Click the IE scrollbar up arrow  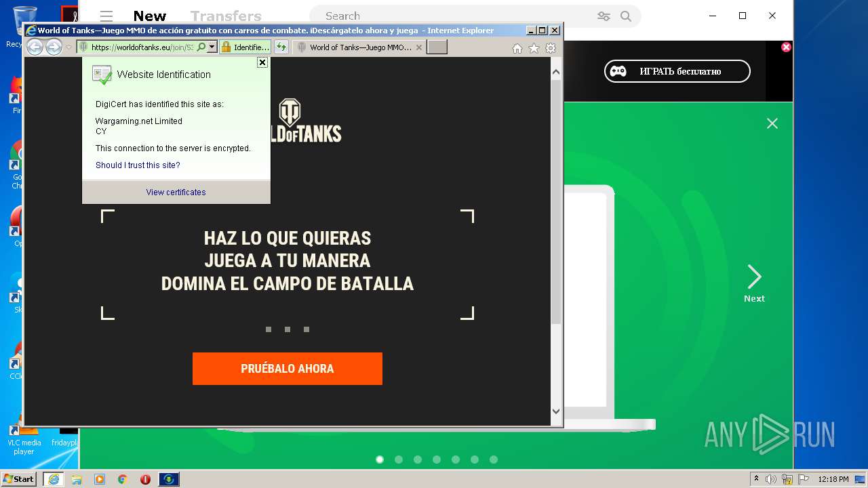[556, 71]
